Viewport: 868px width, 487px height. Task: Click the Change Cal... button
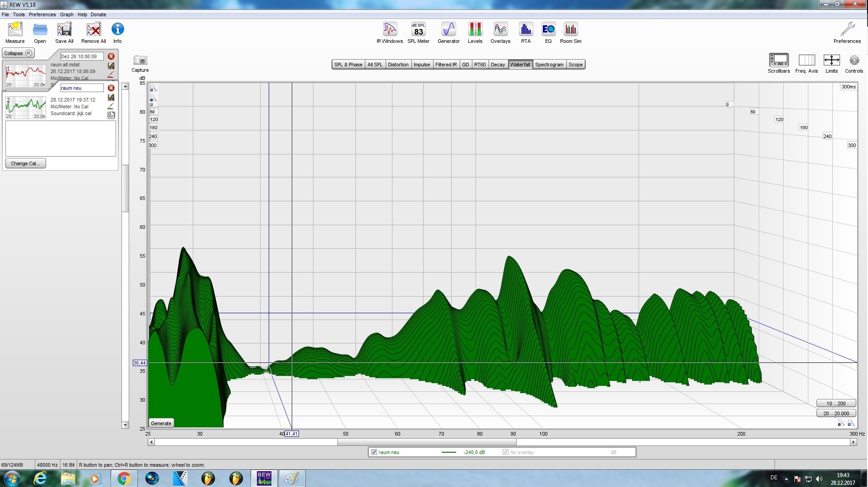click(x=26, y=163)
